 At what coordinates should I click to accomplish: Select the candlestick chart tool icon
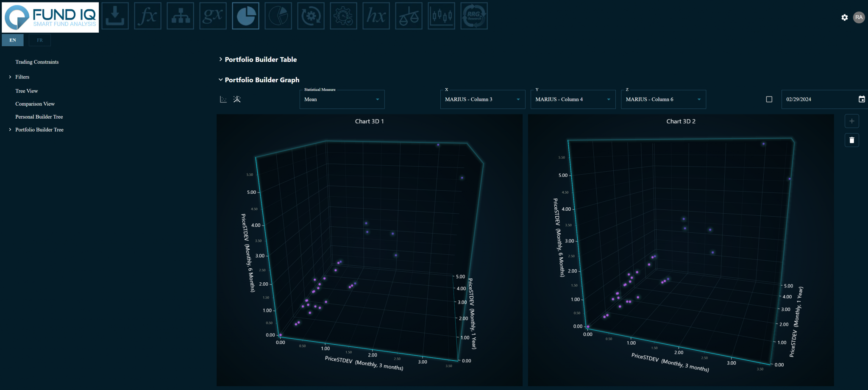click(441, 16)
